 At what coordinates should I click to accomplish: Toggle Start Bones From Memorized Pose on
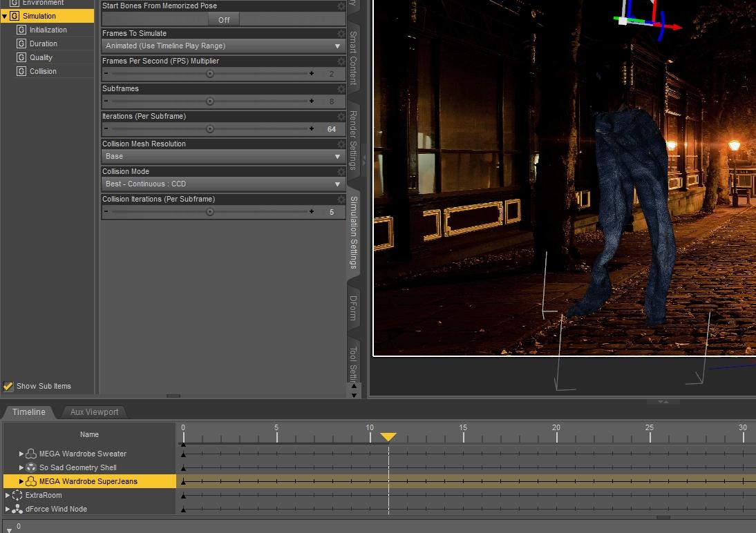223,19
